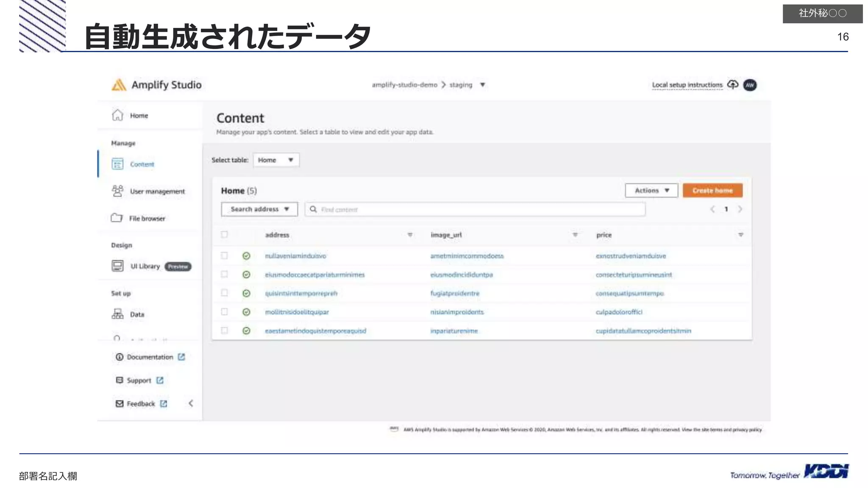Open User management in the sidebar
This screenshot has height=488, width=868.
(157, 191)
